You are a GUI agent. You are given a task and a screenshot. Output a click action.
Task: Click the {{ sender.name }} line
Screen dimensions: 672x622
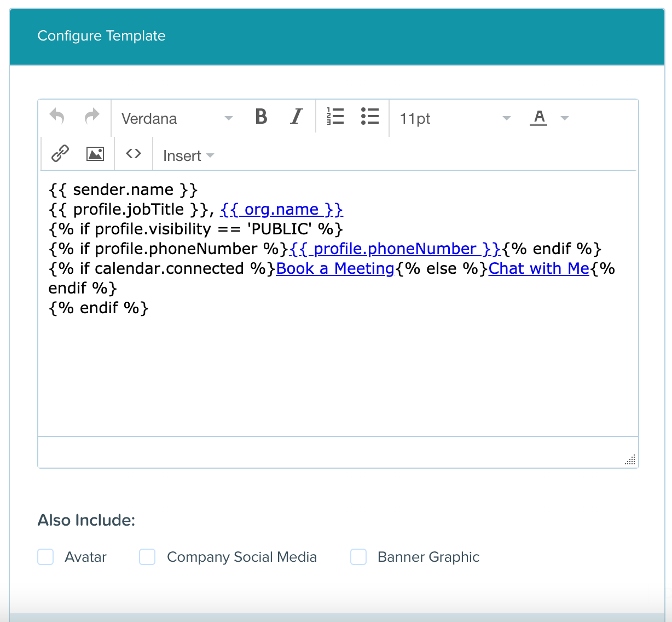click(123, 189)
